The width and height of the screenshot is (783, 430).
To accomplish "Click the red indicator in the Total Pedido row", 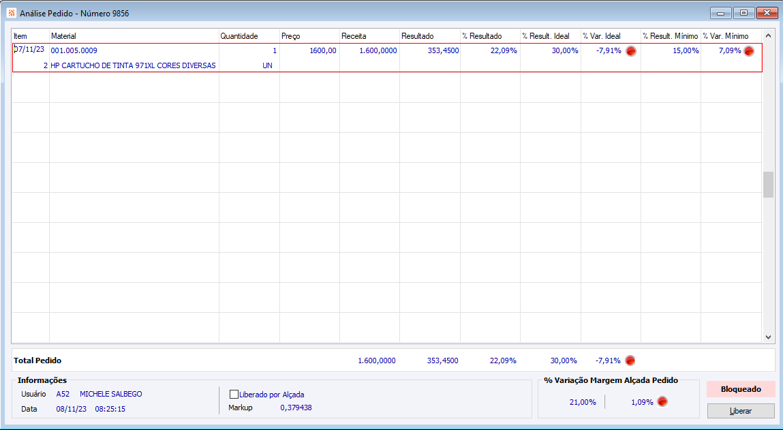I will (630, 360).
